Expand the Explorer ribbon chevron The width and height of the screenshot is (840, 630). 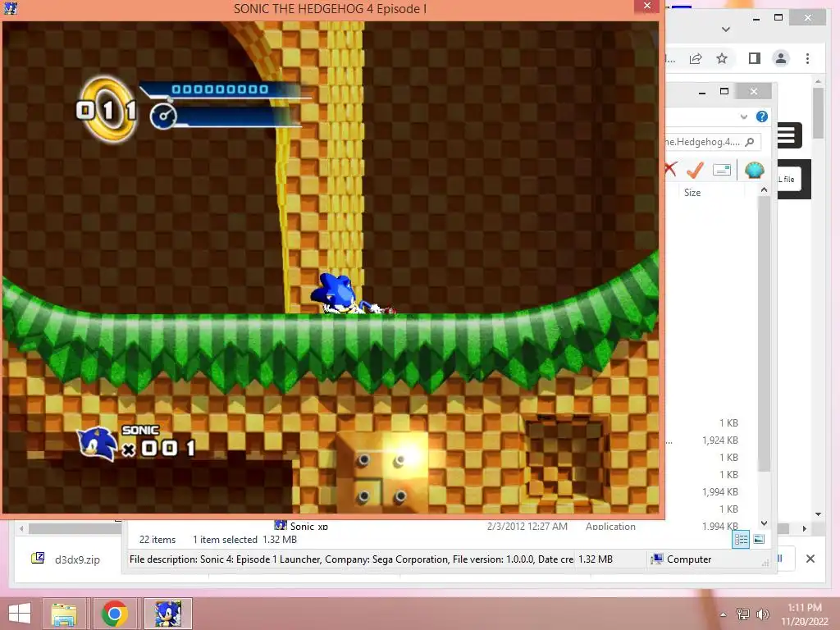coord(743,116)
